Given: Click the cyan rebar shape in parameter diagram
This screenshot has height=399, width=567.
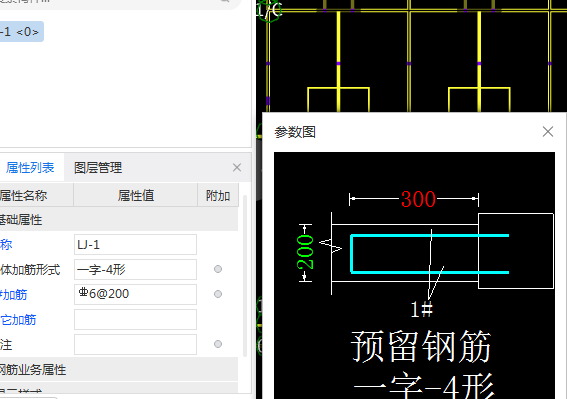Looking at the screenshot, I should tap(430, 254).
